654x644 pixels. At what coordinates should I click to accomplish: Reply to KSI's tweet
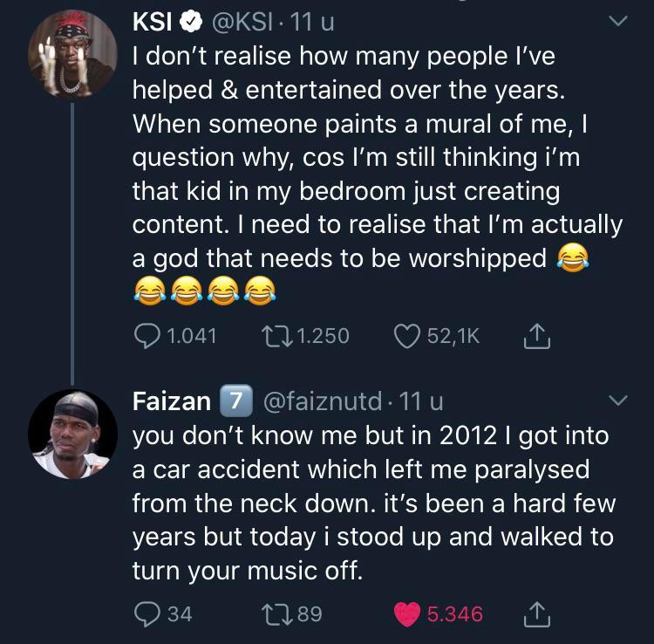[x=147, y=336]
